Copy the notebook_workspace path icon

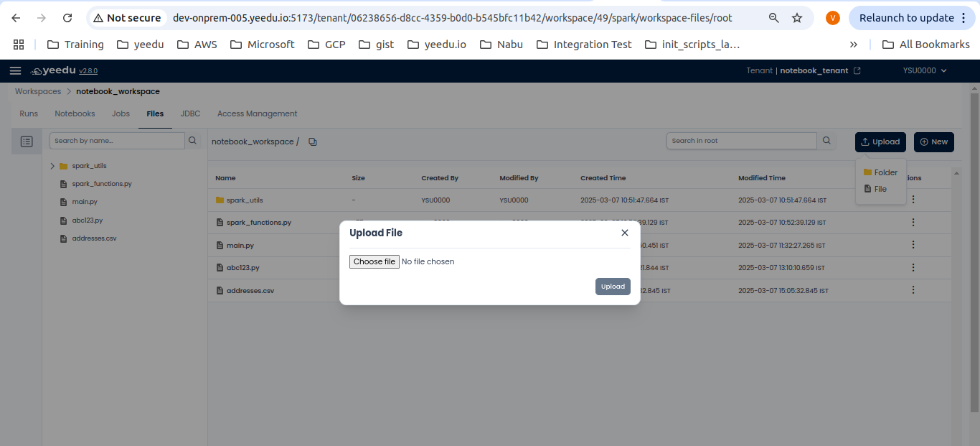pos(312,141)
